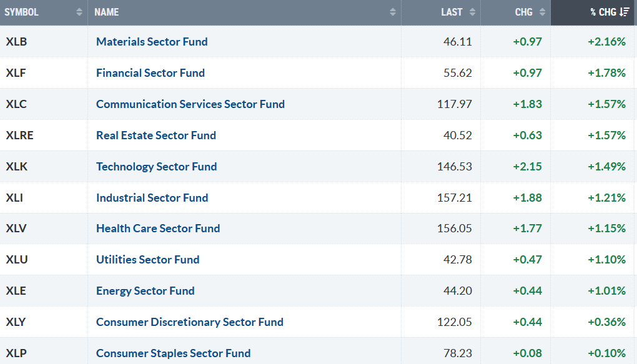Open the Industrial Sector Fund link
This screenshot has width=637, height=364.
[152, 198]
